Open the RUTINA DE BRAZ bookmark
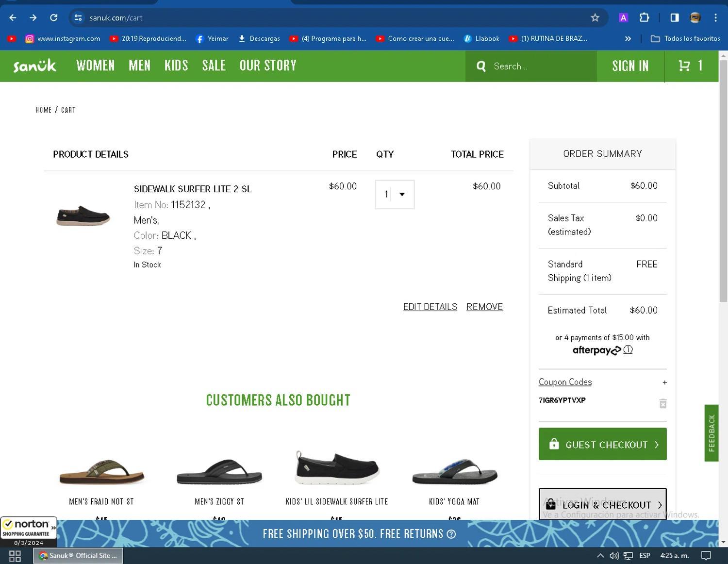 (548, 38)
